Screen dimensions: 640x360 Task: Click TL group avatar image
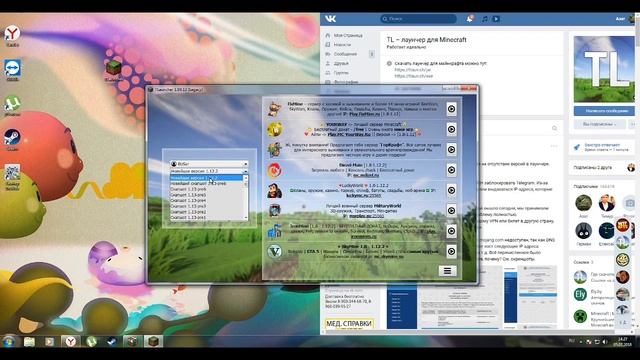click(604, 69)
